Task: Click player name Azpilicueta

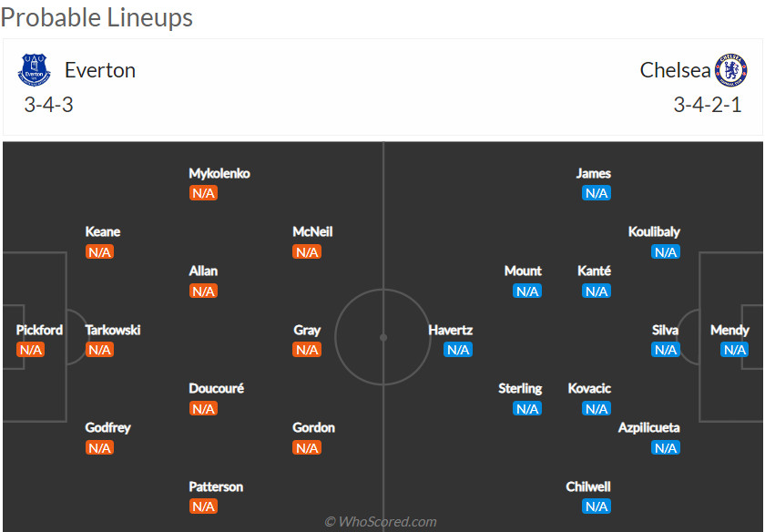Action: pos(648,427)
